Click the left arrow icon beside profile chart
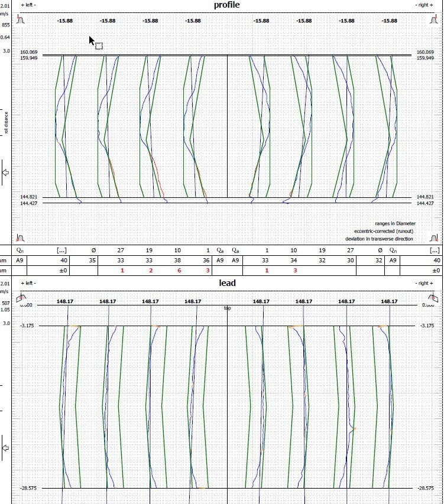Viewport: 444px width, 504px height. 7,173
